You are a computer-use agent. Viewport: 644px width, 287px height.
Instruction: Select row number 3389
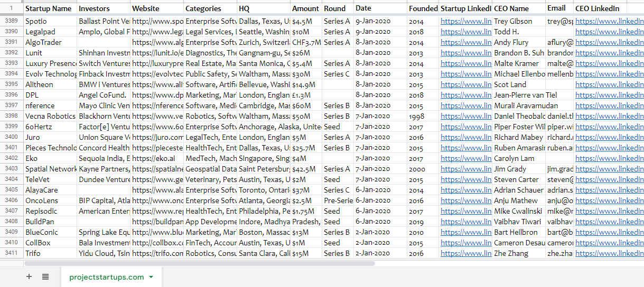pos(12,21)
